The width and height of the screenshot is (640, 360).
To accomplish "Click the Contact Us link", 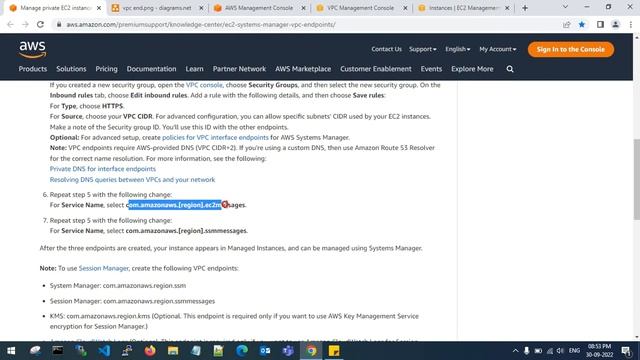I will click(386, 49).
